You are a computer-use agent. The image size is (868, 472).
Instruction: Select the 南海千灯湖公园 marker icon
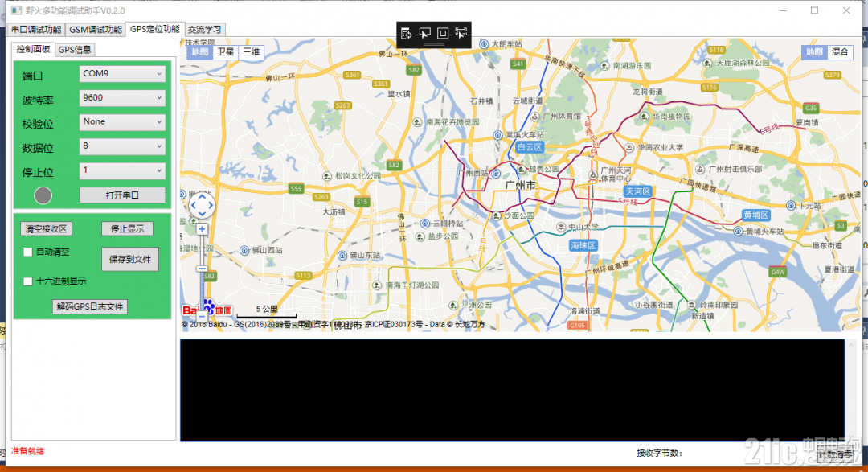(x=377, y=285)
